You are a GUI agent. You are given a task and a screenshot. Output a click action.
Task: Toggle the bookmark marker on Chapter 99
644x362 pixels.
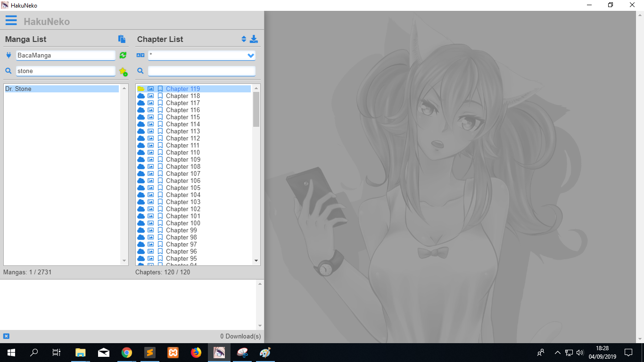(x=160, y=230)
